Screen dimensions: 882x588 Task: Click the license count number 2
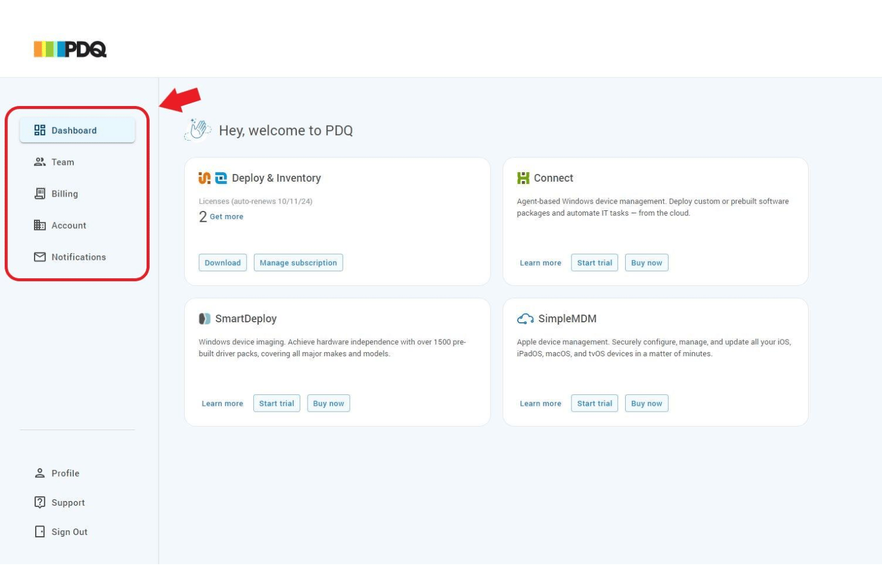[203, 217]
